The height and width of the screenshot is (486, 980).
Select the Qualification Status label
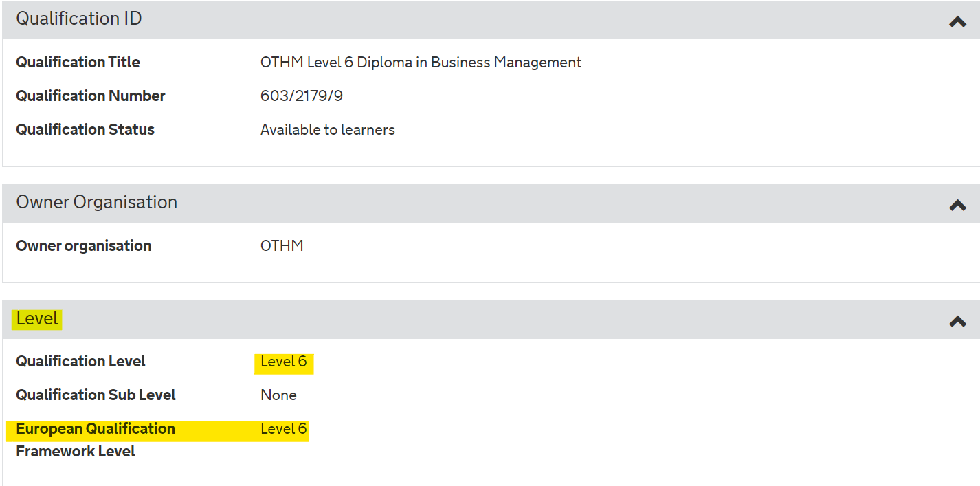85,130
